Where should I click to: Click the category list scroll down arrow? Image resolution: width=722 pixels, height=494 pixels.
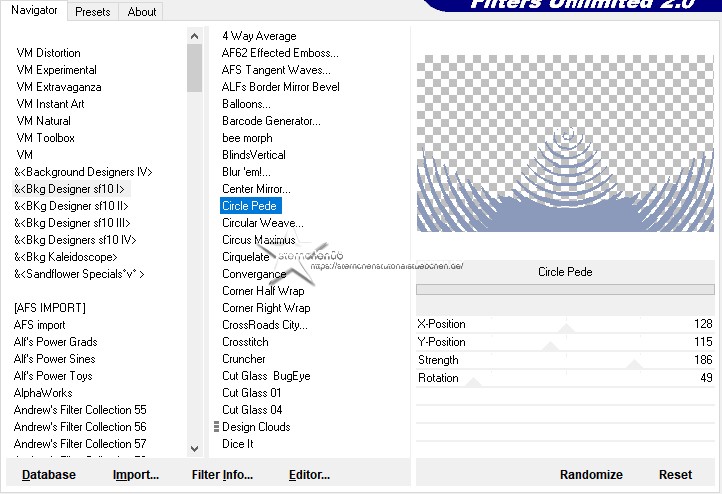[194, 448]
